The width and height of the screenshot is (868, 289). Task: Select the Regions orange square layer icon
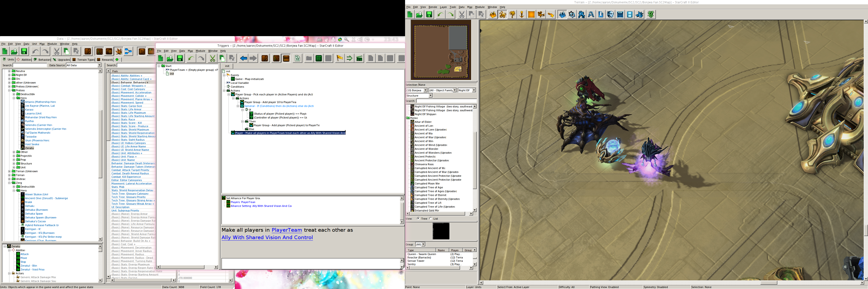click(531, 14)
